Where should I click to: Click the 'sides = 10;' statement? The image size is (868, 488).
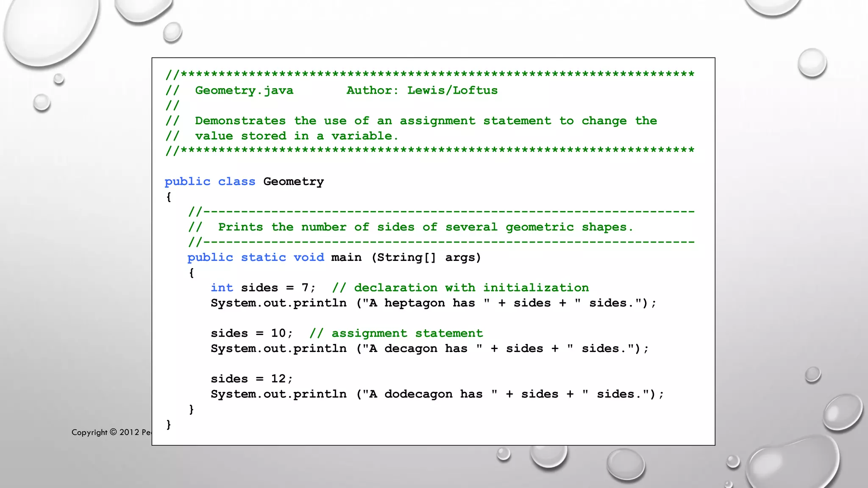252,333
